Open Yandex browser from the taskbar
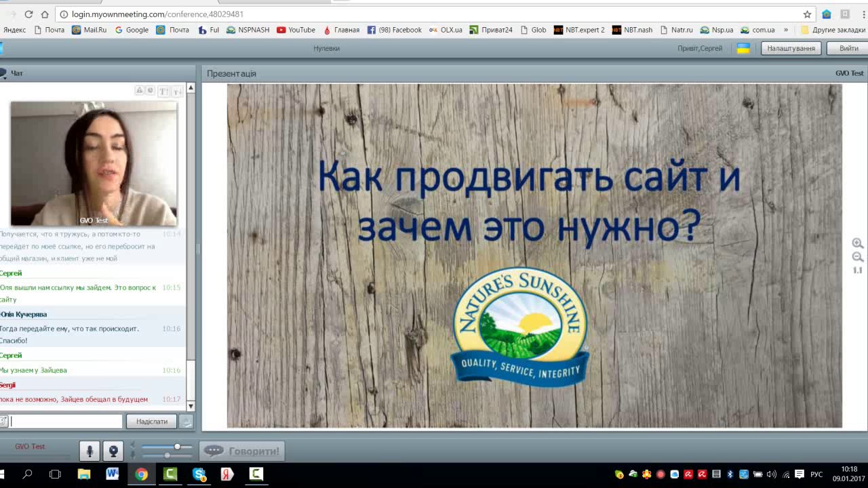The height and width of the screenshot is (488, 868). point(227,474)
